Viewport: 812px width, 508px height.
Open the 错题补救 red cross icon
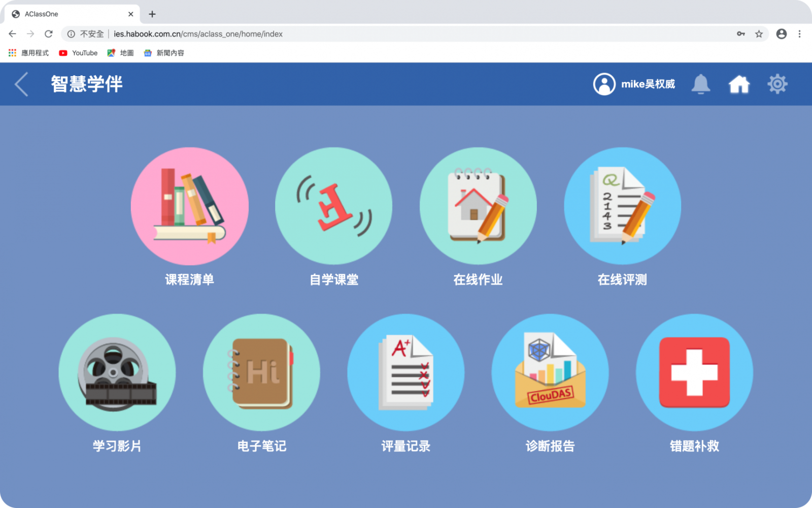point(694,372)
